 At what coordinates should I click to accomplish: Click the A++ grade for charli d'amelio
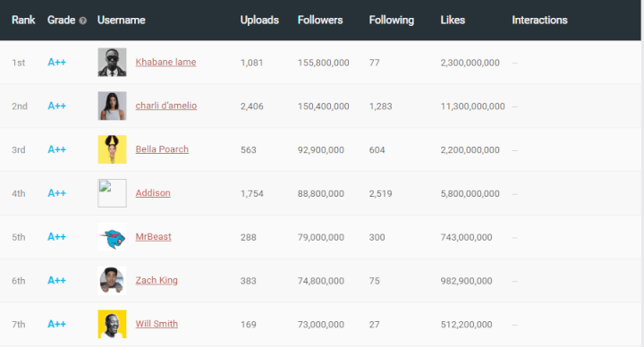(56, 106)
